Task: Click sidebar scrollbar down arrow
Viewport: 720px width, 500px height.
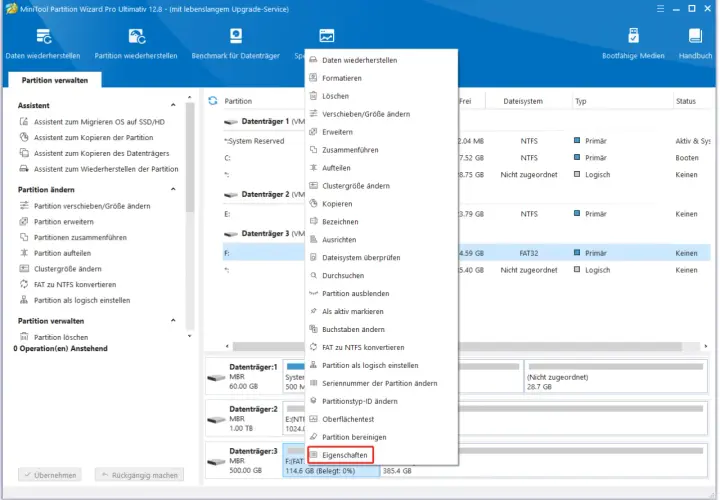Action: 190,336
